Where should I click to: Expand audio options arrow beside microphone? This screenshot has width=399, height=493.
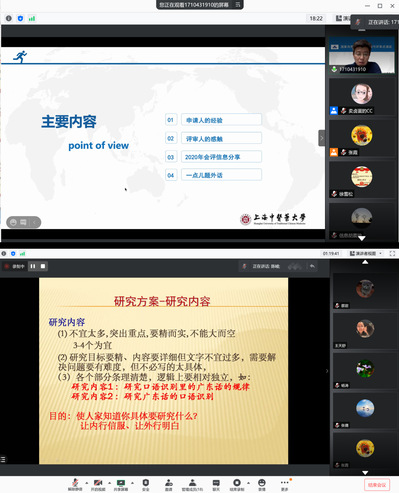[87, 482]
